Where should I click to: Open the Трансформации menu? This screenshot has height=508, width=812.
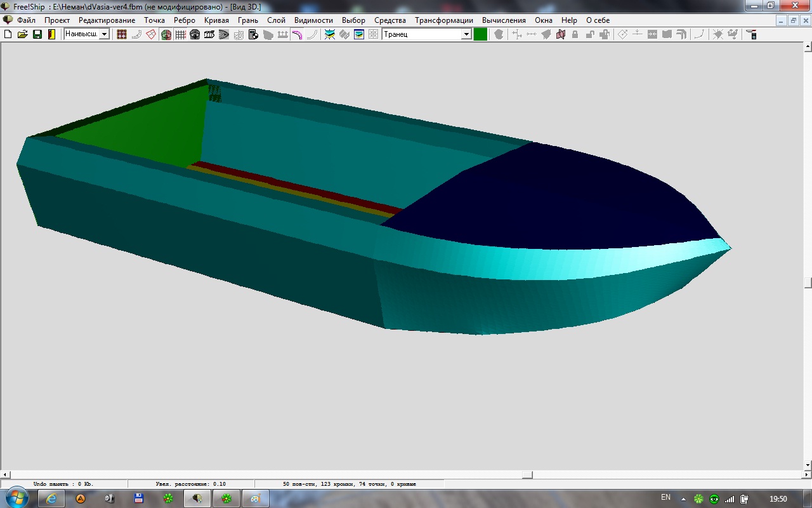click(x=443, y=20)
